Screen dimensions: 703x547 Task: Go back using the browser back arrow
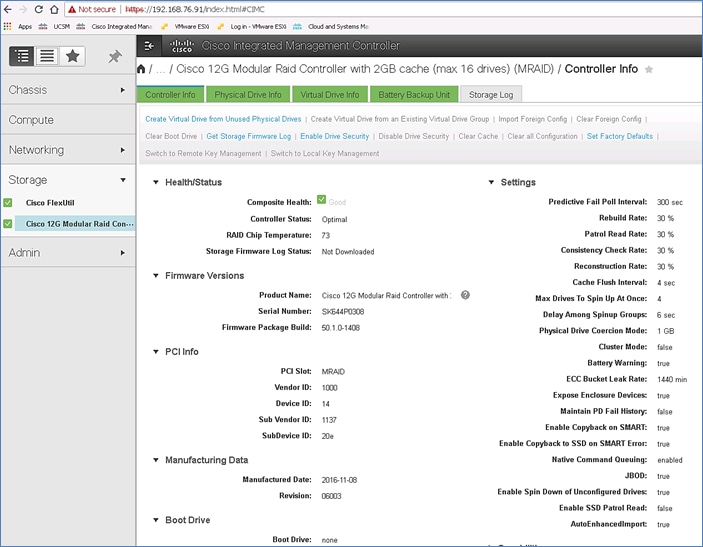pyautogui.click(x=8, y=9)
